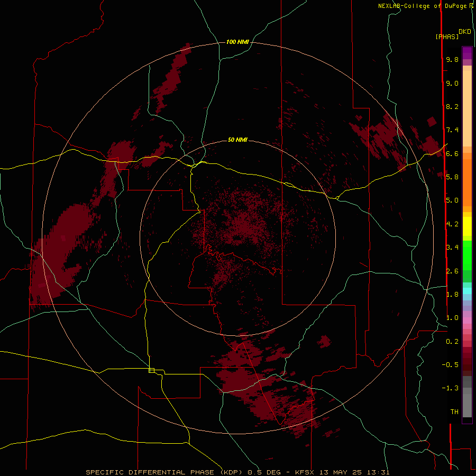
Task: Pick the cyan color bar segment
Action: click(467, 291)
